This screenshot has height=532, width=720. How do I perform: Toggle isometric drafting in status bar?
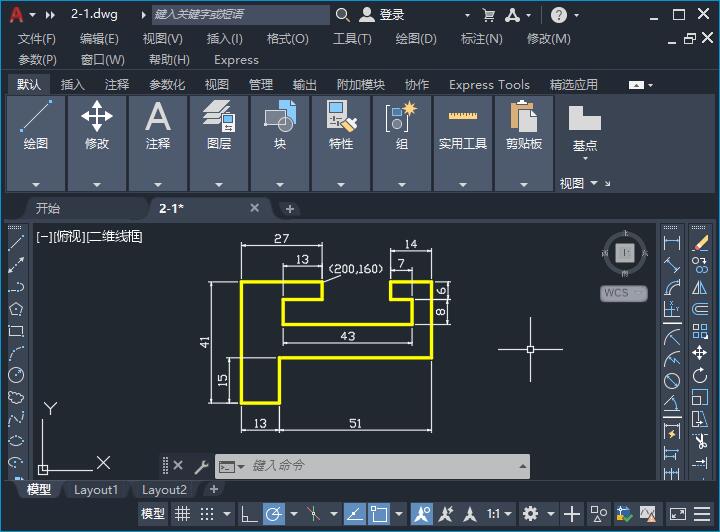click(x=314, y=514)
